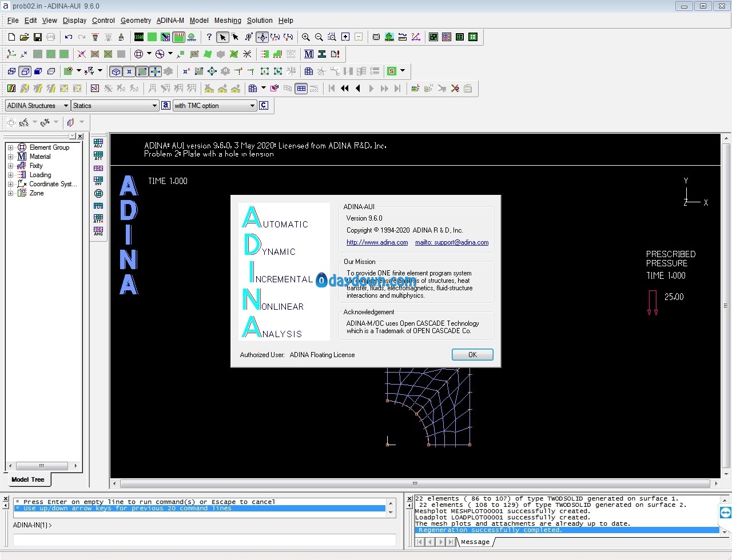Image resolution: width=732 pixels, height=560 pixels.
Task: Zoom in with the magnifier plus icon
Action: 306,37
